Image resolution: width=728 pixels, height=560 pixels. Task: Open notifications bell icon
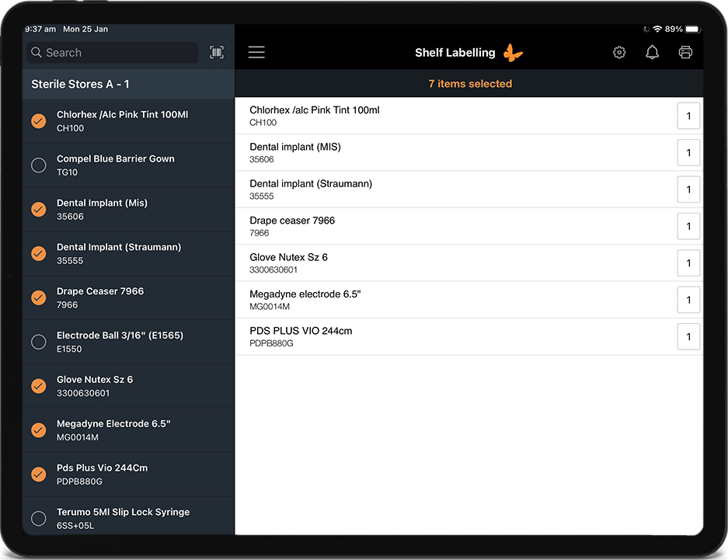click(x=653, y=52)
